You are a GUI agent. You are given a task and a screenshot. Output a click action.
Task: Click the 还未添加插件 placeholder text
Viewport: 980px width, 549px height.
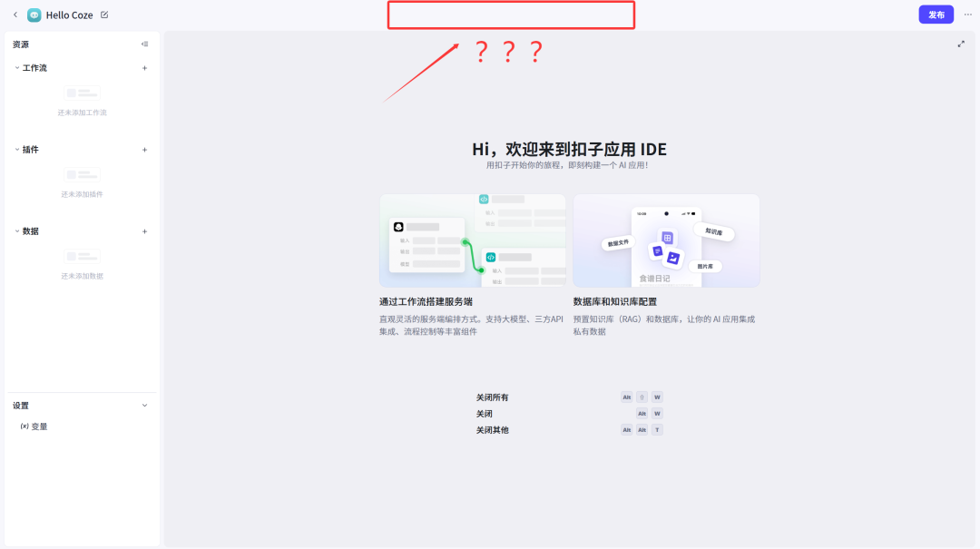click(x=82, y=194)
